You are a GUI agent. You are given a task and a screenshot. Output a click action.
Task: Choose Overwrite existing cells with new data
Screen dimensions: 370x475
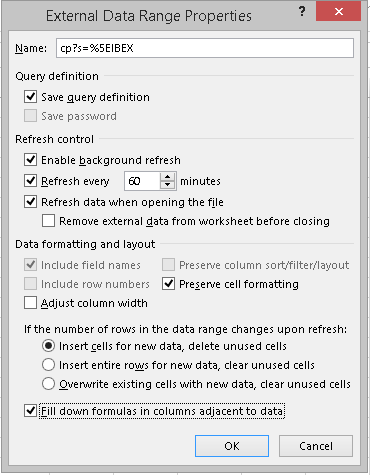(x=48, y=384)
